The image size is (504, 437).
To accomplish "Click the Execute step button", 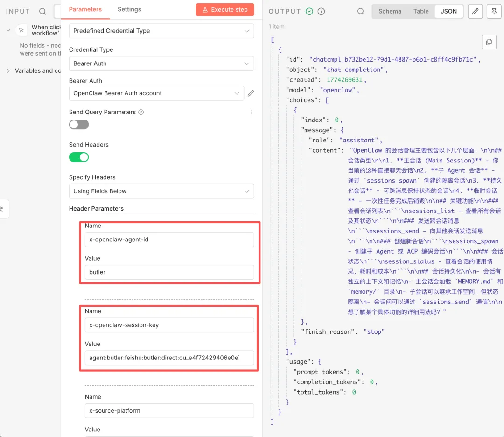I will 225,9.
